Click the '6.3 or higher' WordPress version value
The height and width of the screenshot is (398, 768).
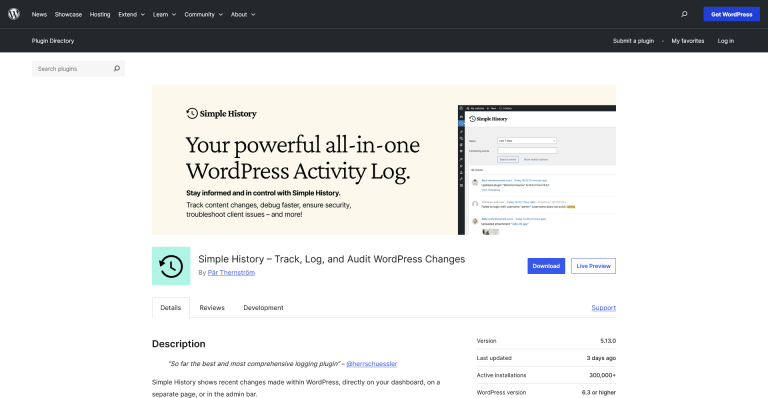tap(599, 392)
